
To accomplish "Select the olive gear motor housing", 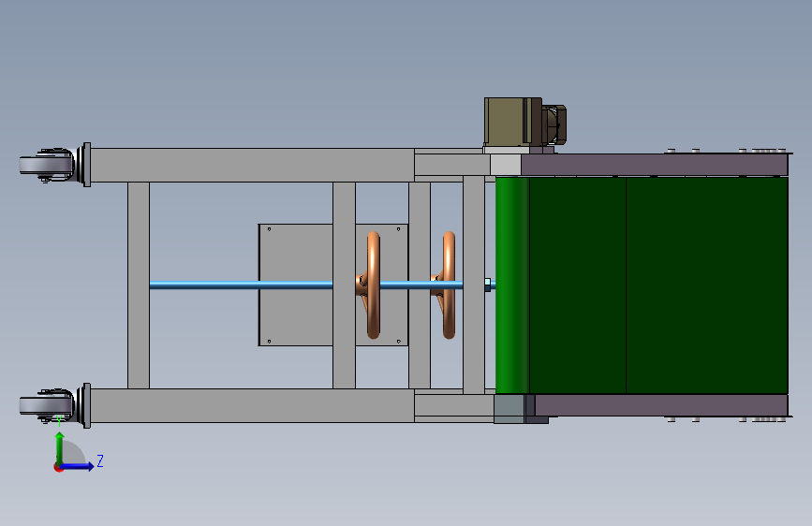I will 507,121.
